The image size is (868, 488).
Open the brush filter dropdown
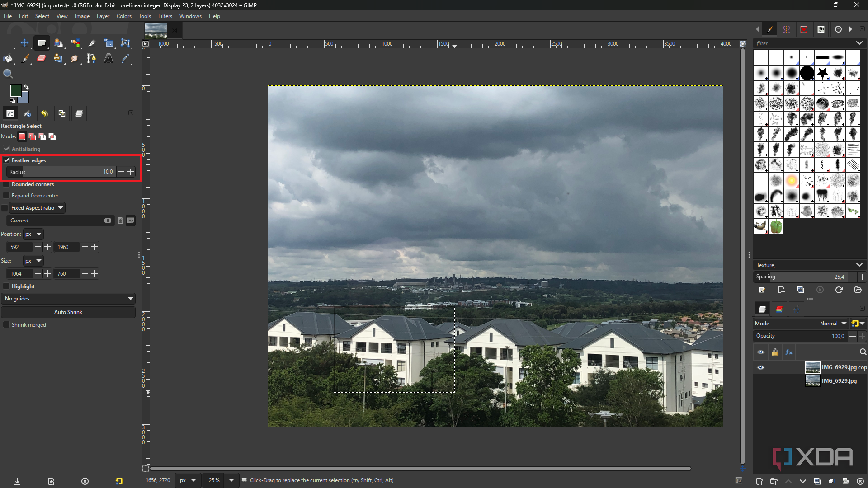coord(859,43)
